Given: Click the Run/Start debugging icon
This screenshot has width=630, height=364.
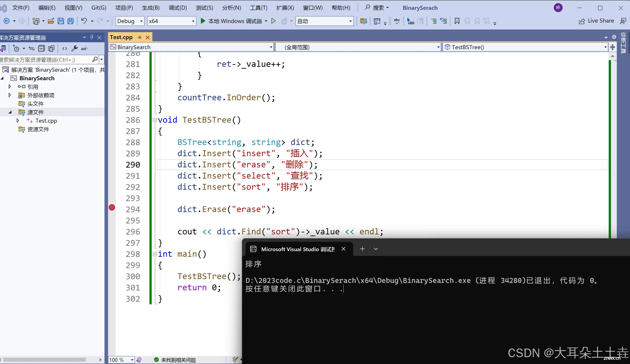Looking at the screenshot, I should 203,21.
